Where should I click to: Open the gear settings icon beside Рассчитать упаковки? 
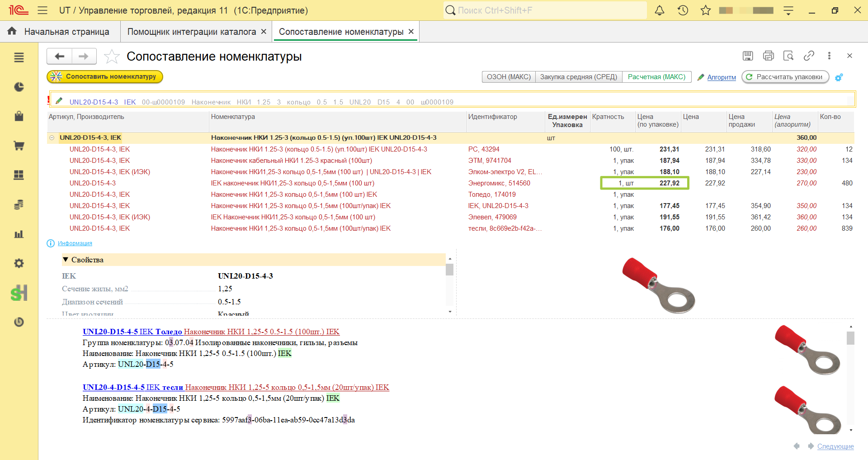tap(839, 77)
